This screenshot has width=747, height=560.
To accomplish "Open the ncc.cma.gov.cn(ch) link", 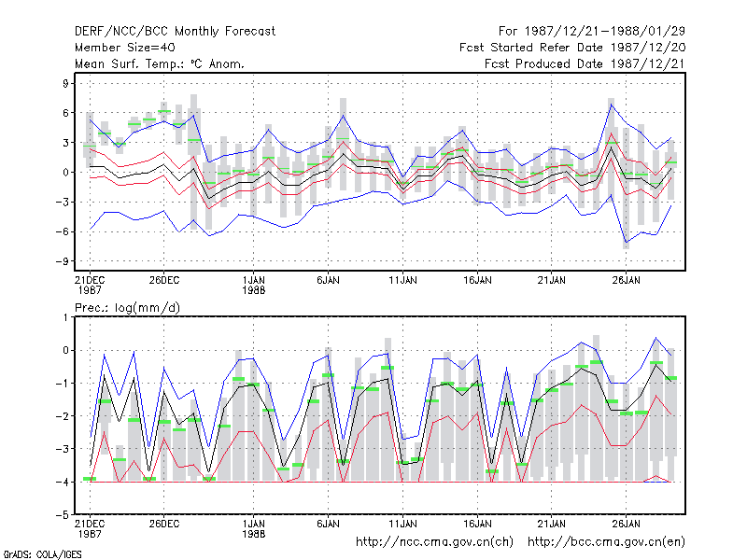I will click(434, 542).
